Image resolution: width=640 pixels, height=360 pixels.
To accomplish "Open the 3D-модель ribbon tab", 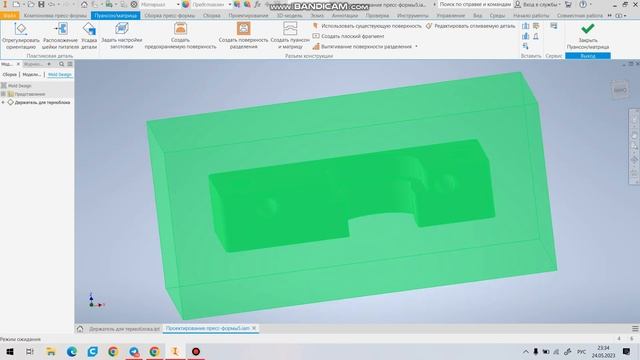I will (x=289, y=16).
